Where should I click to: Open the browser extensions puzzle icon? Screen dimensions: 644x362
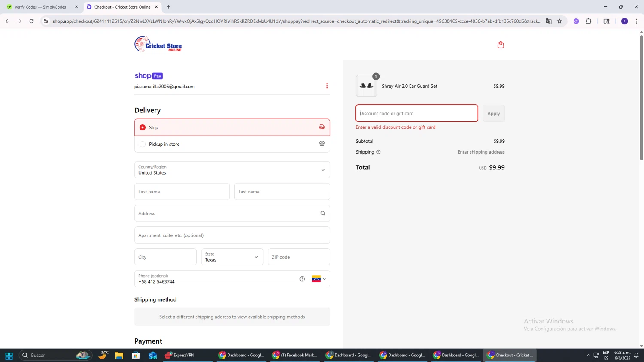tap(589, 21)
